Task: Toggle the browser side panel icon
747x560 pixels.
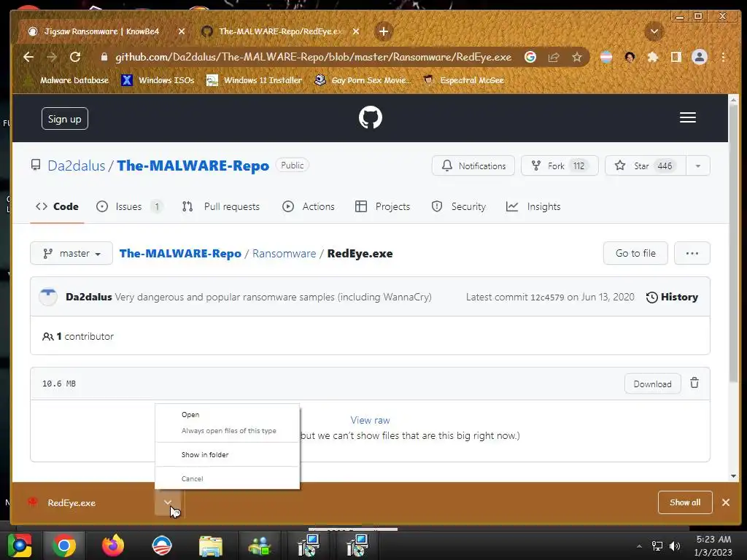Action: point(676,57)
